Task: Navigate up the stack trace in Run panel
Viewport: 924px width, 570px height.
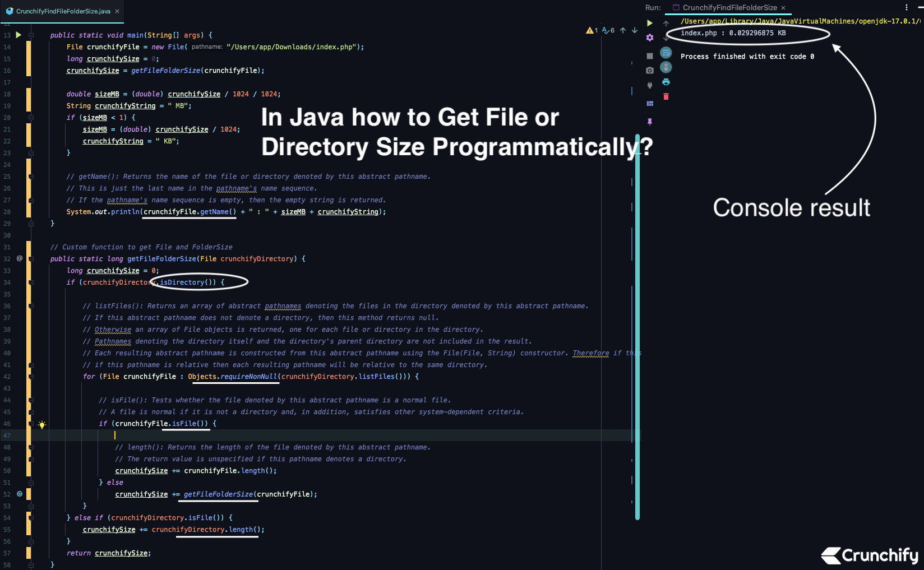Action: pyautogui.click(x=666, y=23)
